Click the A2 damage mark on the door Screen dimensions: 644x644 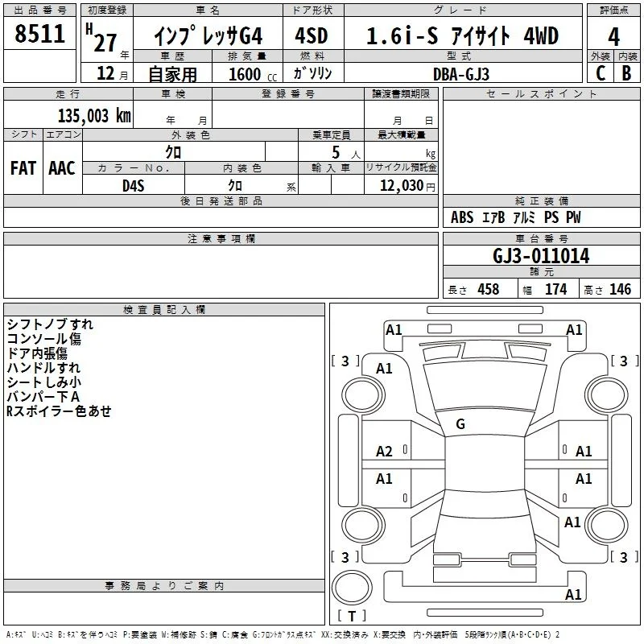(x=384, y=452)
